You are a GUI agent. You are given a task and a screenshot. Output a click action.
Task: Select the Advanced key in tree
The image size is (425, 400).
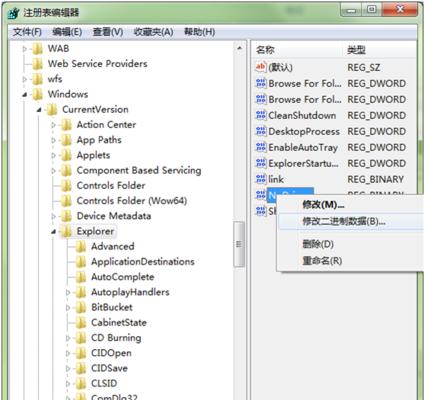[113, 246]
